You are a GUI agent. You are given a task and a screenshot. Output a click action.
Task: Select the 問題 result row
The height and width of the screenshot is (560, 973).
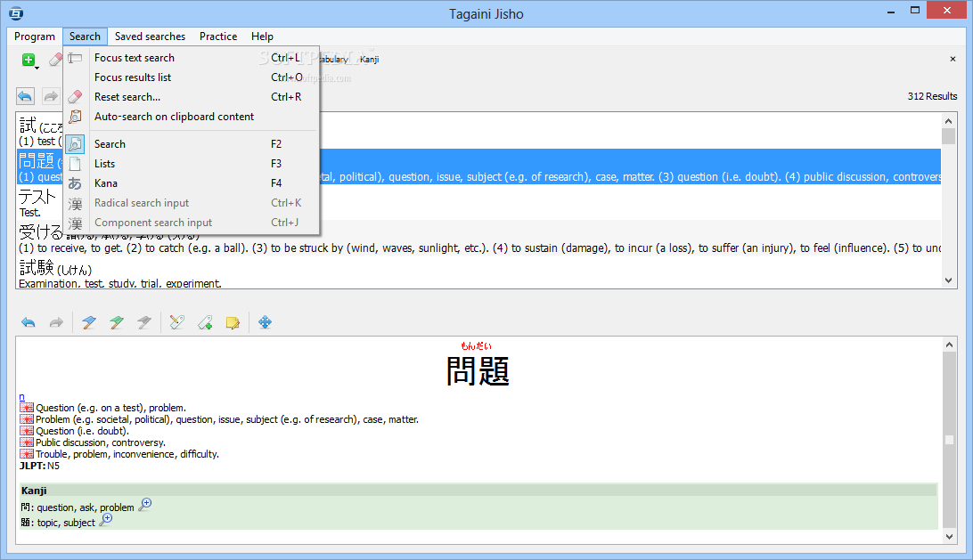click(x=479, y=166)
